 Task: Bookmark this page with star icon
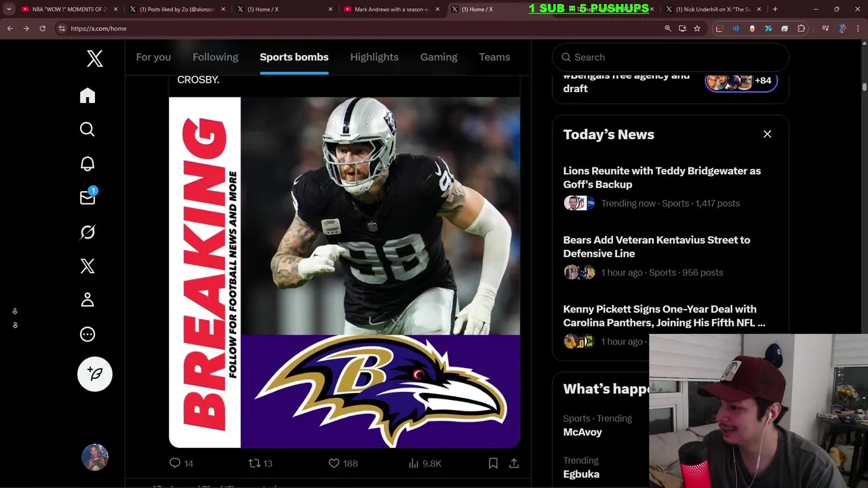point(696,28)
